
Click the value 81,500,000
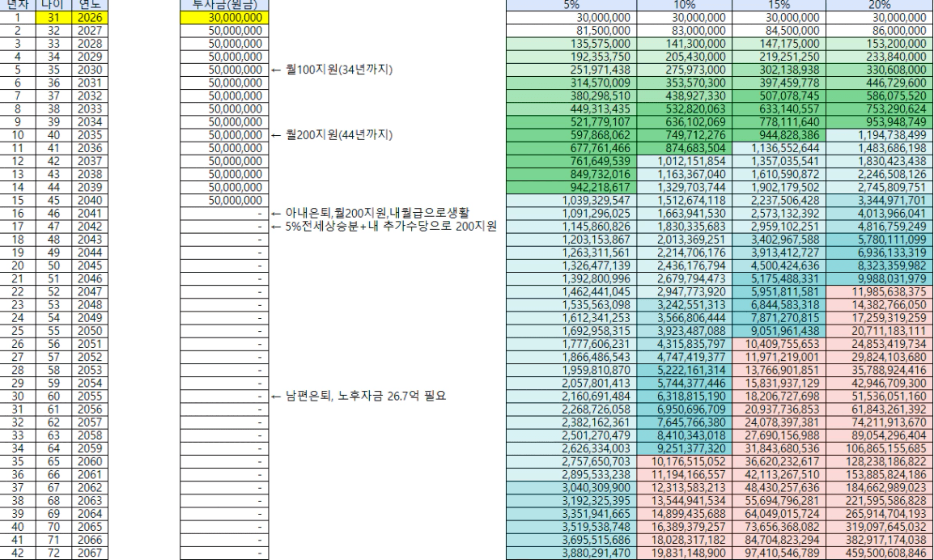(x=572, y=31)
